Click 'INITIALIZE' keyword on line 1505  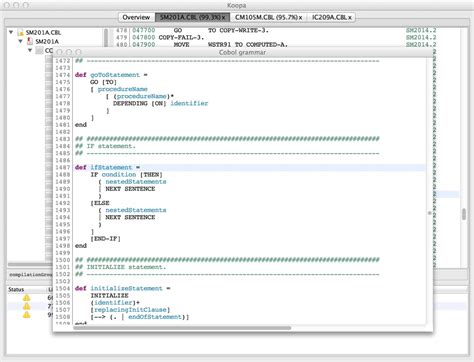109,295
